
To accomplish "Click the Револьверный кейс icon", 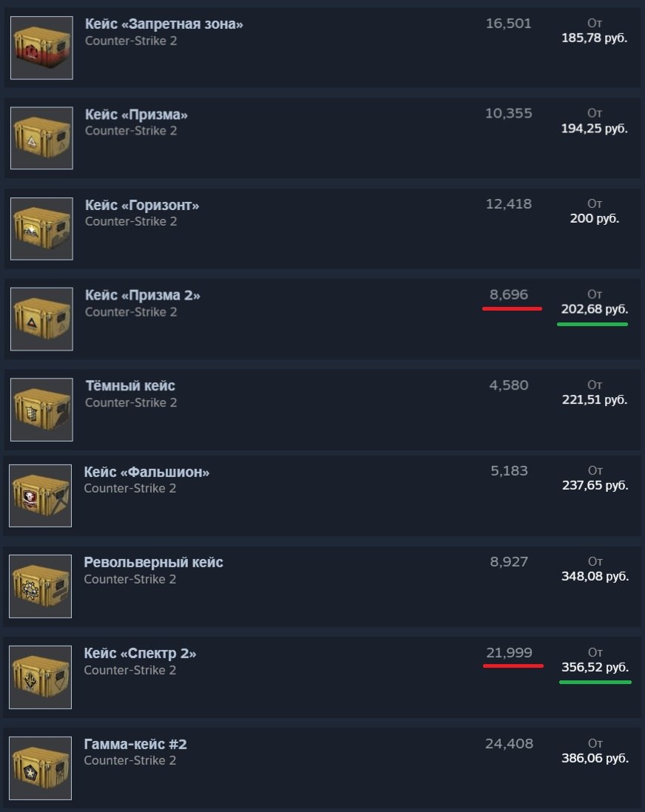I will [x=41, y=586].
